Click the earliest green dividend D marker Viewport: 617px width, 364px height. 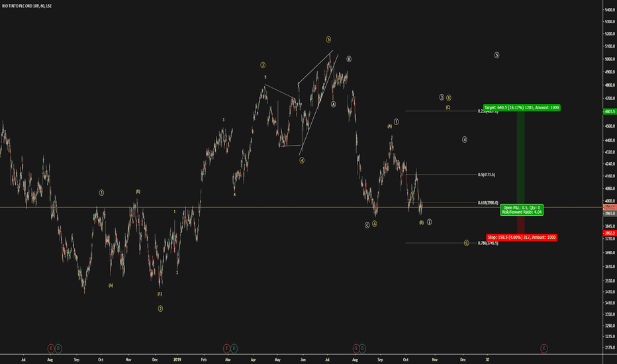[x=58, y=348]
